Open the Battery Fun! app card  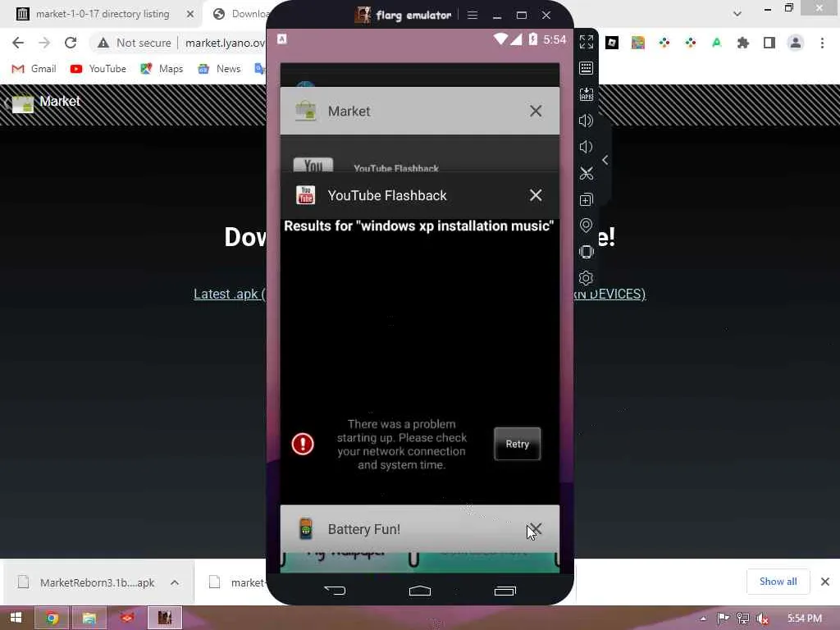[419, 529]
